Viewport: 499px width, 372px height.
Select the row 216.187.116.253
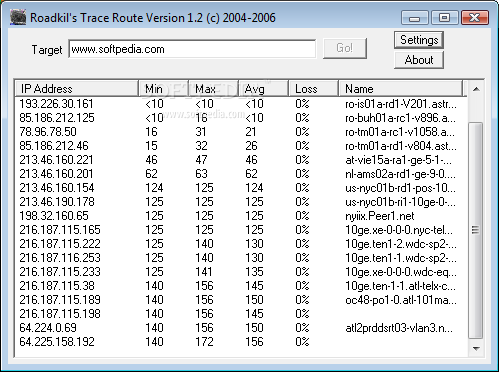click(x=241, y=258)
